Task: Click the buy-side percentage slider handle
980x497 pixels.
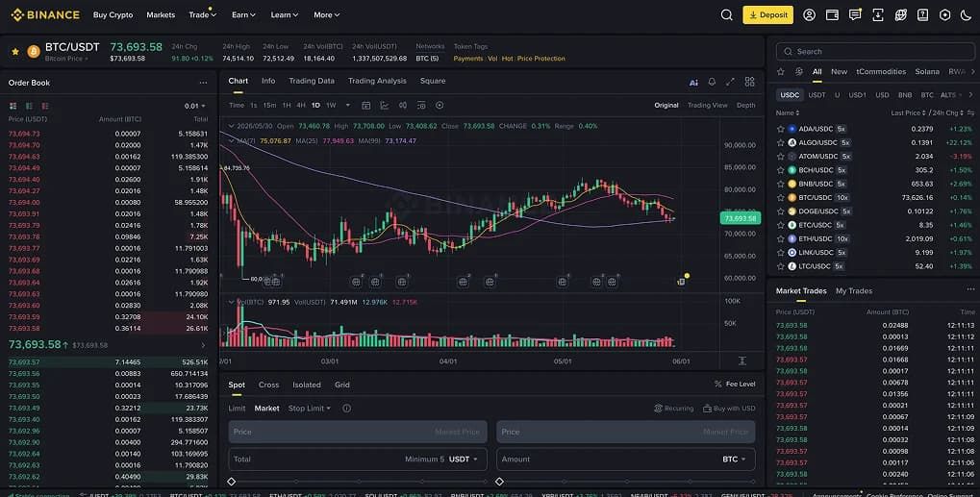Action: [231, 482]
